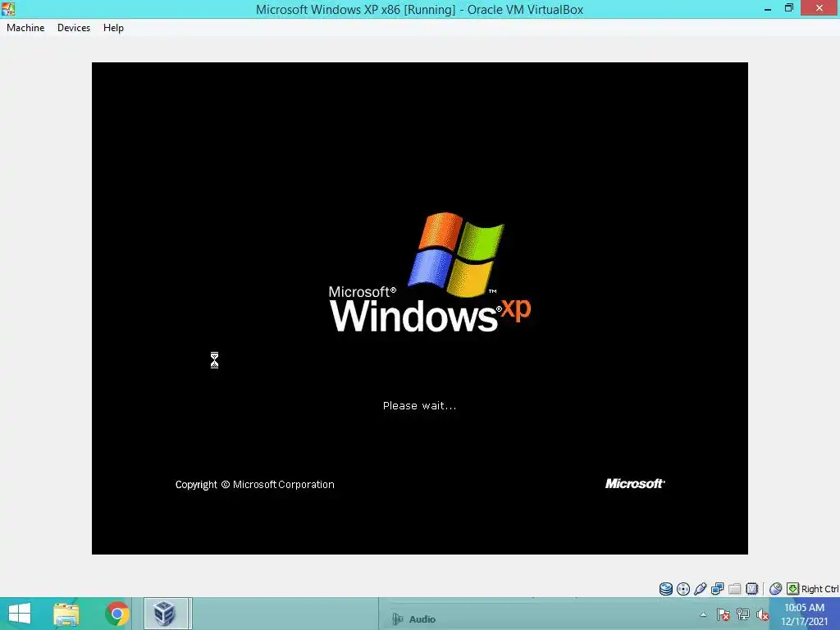Close the VirtualBox VM window
The height and width of the screenshot is (630, 840).
(x=819, y=8)
